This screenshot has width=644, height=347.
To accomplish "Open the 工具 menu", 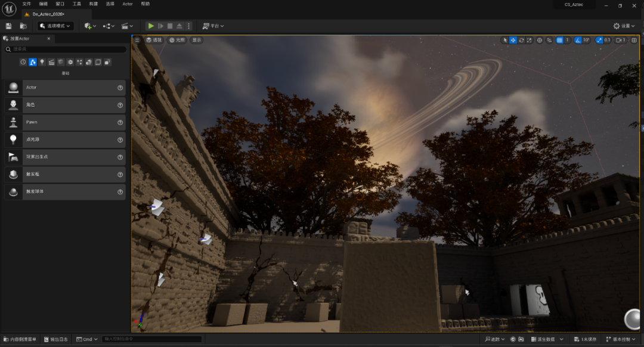I will [x=77, y=4].
